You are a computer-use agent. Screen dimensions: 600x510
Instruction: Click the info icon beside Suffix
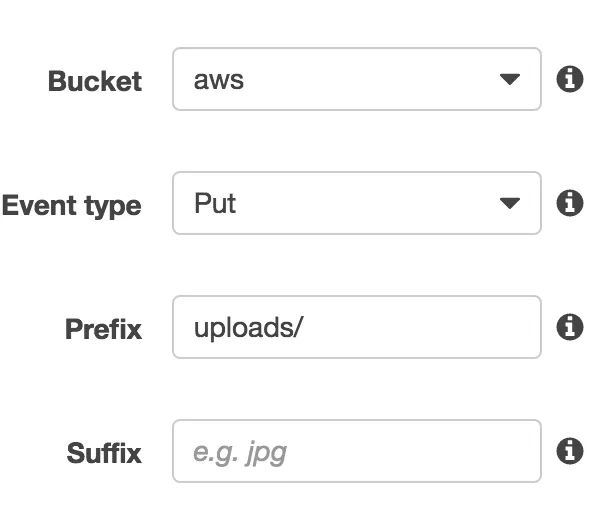coord(569,451)
